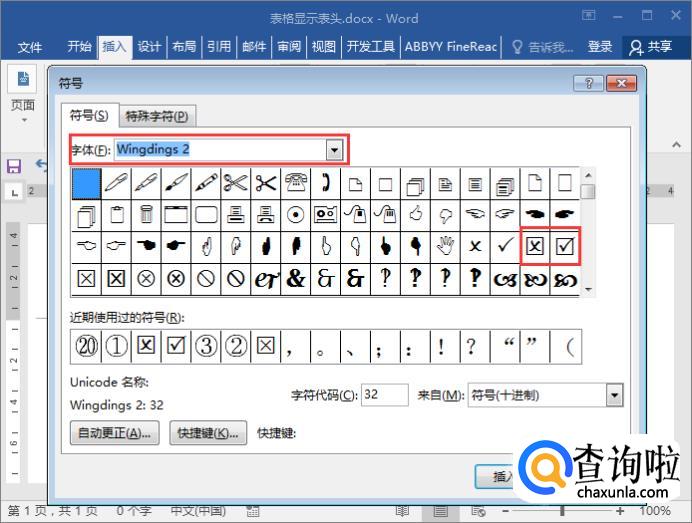Screen dimensions: 692x523
Task: Open the 布局 ribbon tab
Action: [184, 46]
